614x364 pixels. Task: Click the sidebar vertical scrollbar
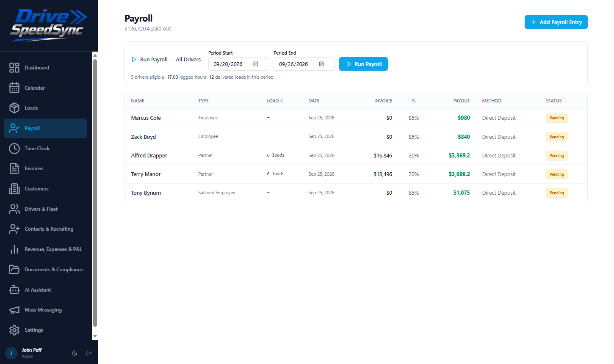pyautogui.click(x=95, y=193)
